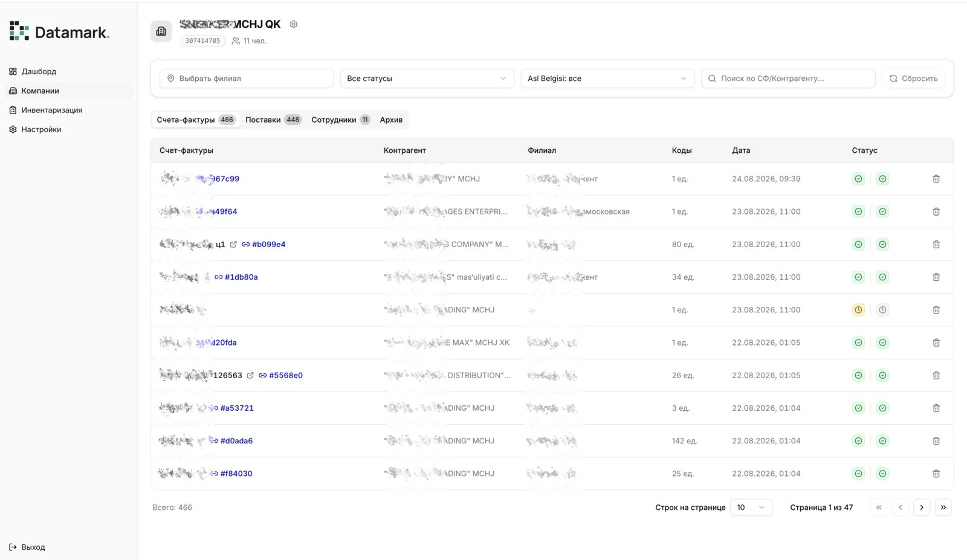This screenshot has width=967, height=560.
Task: Open the company settings gear icon
Action: click(x=294, y=24)
